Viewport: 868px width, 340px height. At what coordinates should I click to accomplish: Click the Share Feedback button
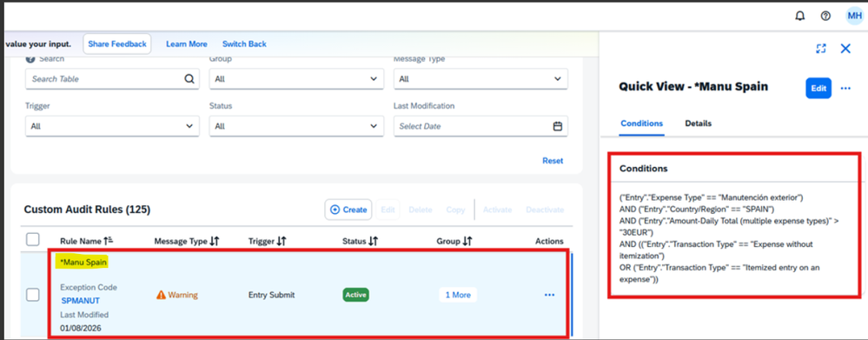117,43
